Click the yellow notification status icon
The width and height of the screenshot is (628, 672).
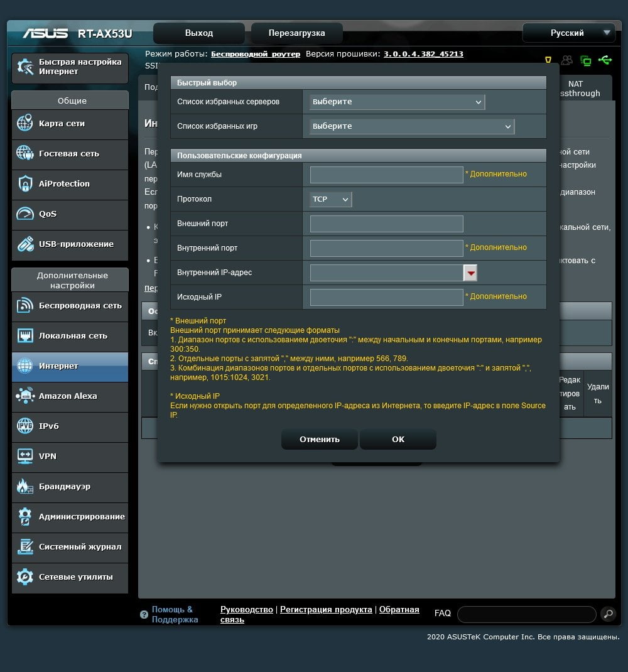tap(548, 60)
